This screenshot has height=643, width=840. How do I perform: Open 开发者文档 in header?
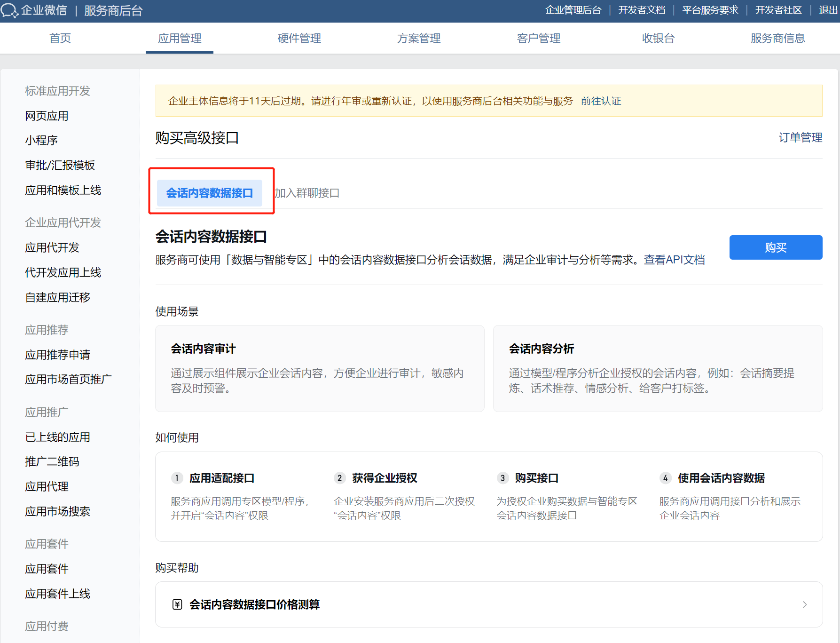(x=642, y=10)
